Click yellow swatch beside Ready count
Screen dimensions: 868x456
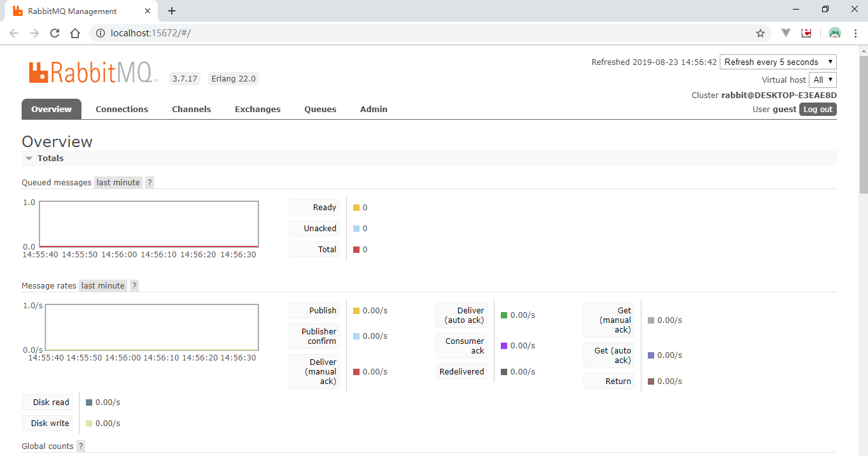[356, 208]
